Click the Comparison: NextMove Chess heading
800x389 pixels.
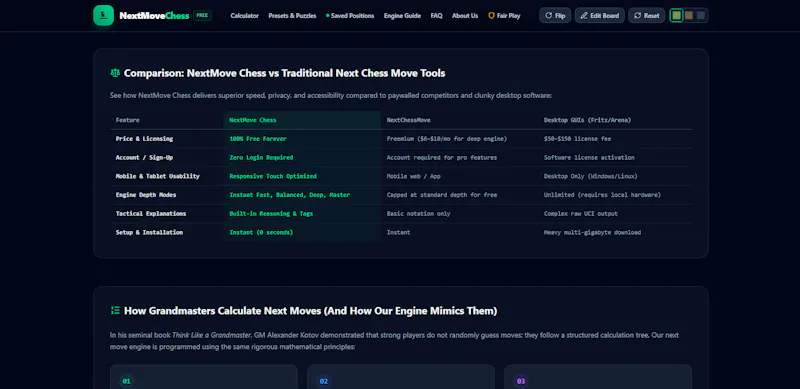point(285,73)
